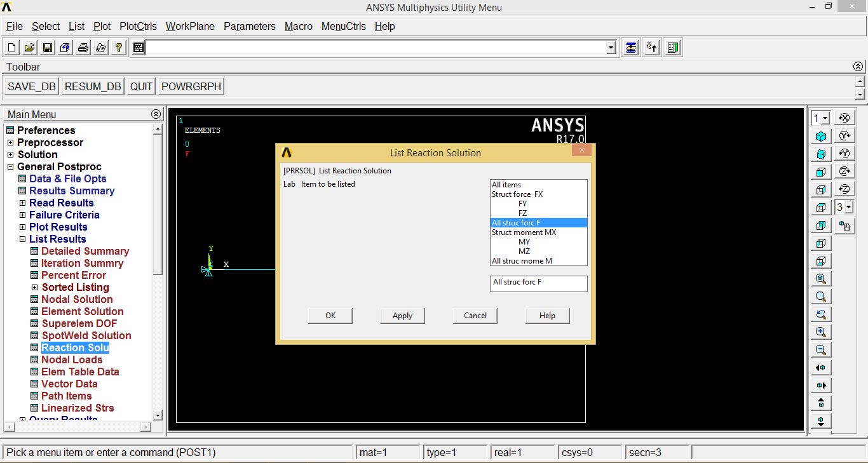Select the front view icon on right toolbar

point(820,171)
